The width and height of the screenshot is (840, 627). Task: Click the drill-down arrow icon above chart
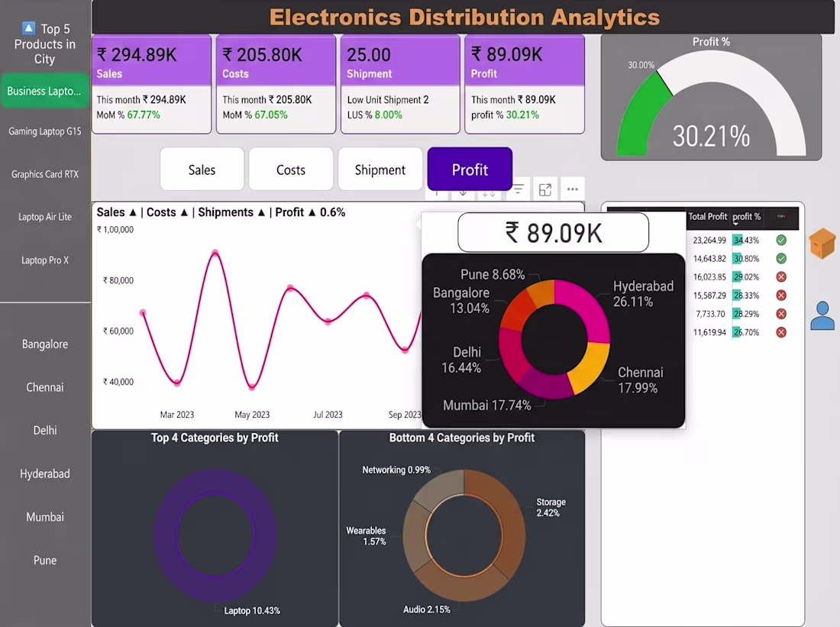[x=463, y=192]
